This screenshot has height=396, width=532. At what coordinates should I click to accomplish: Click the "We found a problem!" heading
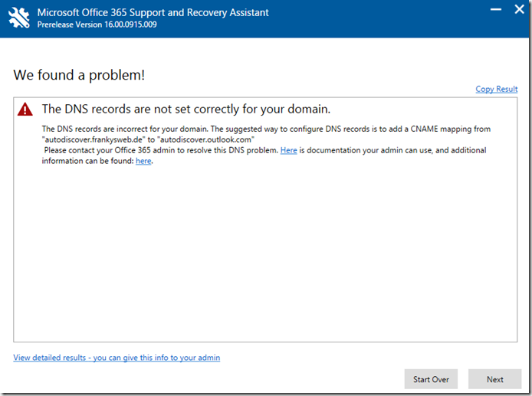click(x=79, y=75)
